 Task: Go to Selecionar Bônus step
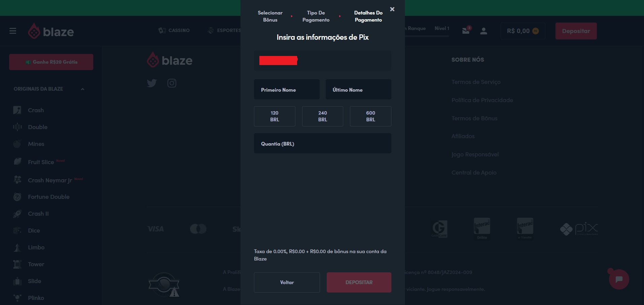pos(270,16)
